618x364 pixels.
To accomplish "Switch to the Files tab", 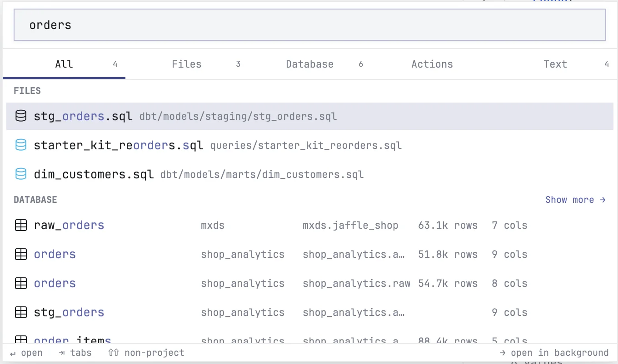I will [x=187, y=64].
